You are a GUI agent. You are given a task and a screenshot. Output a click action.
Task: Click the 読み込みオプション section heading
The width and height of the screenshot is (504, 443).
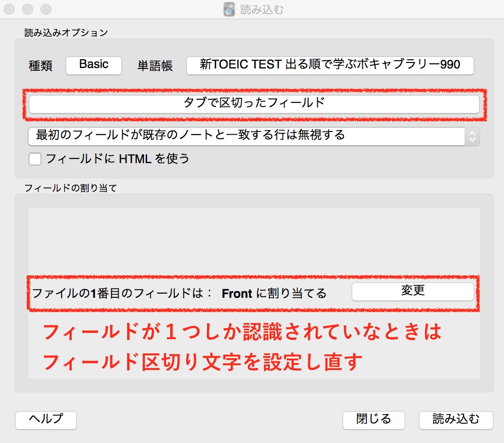point(66,33)
